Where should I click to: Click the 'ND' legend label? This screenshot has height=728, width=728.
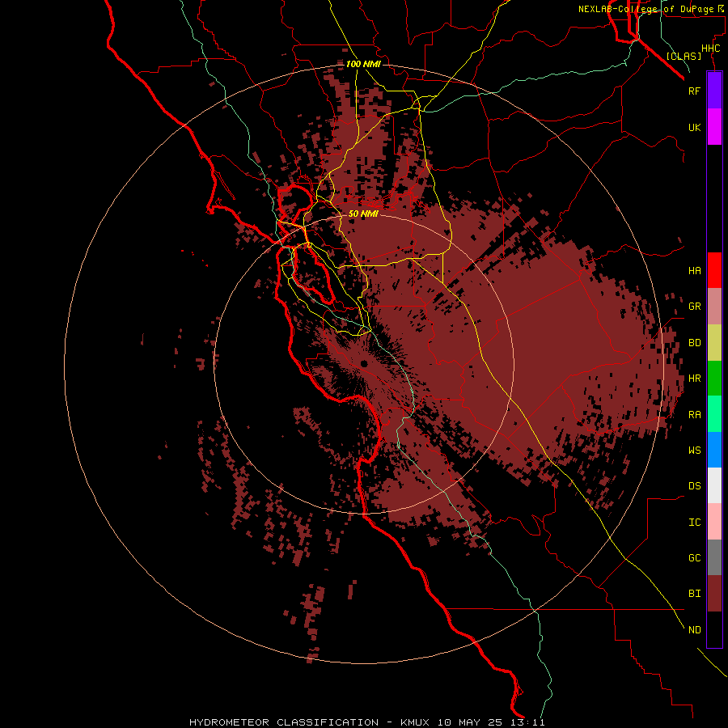[x=694, y=630]
